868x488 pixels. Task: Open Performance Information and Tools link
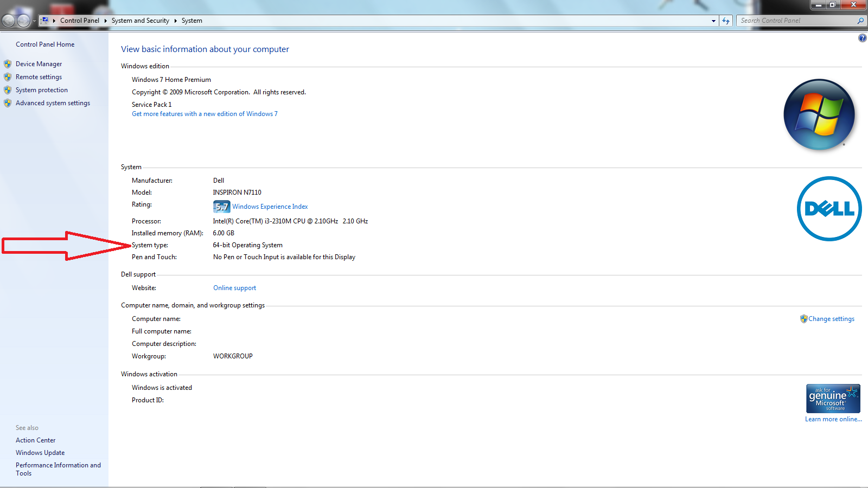[x=58, y=469]
